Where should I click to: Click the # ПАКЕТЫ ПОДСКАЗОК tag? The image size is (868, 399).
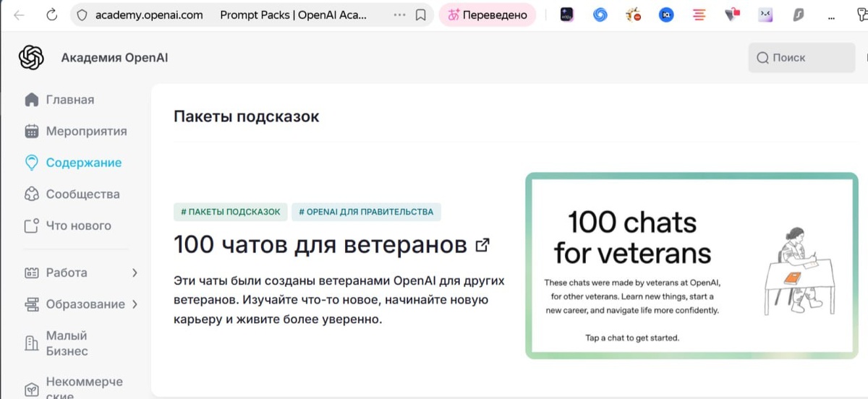[230, 212]
